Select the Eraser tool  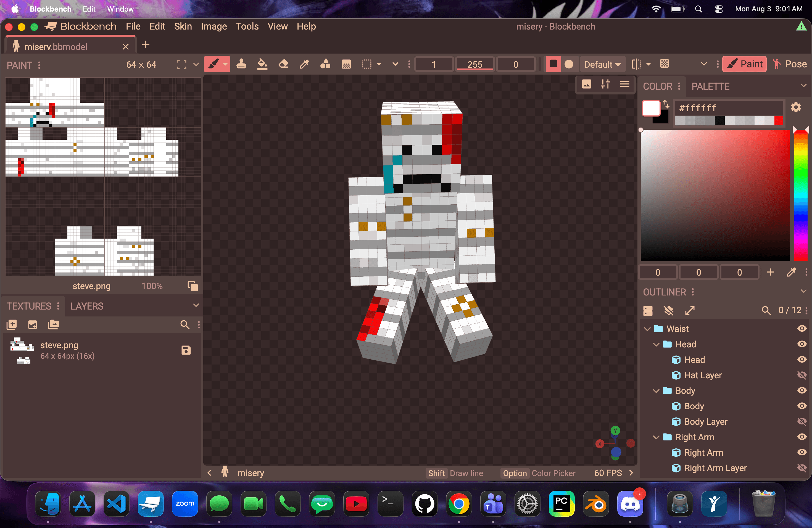(284, 64)
